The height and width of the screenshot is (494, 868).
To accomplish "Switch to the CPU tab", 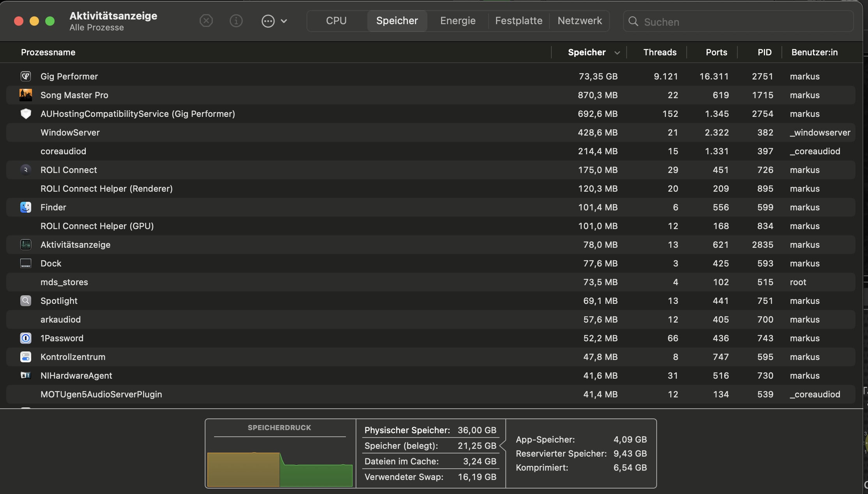I will click(336, 21).
